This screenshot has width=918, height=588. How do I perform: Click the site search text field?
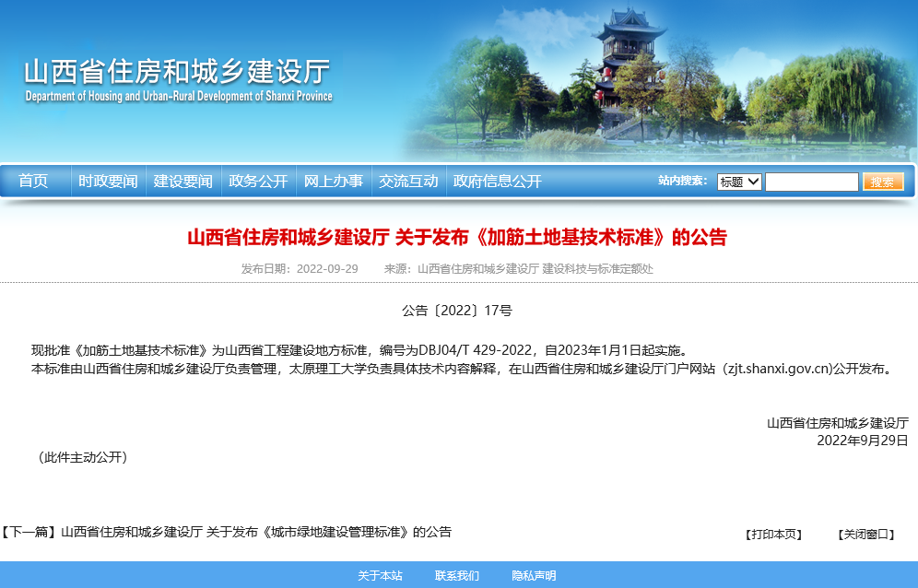click(x=811, y=182)
